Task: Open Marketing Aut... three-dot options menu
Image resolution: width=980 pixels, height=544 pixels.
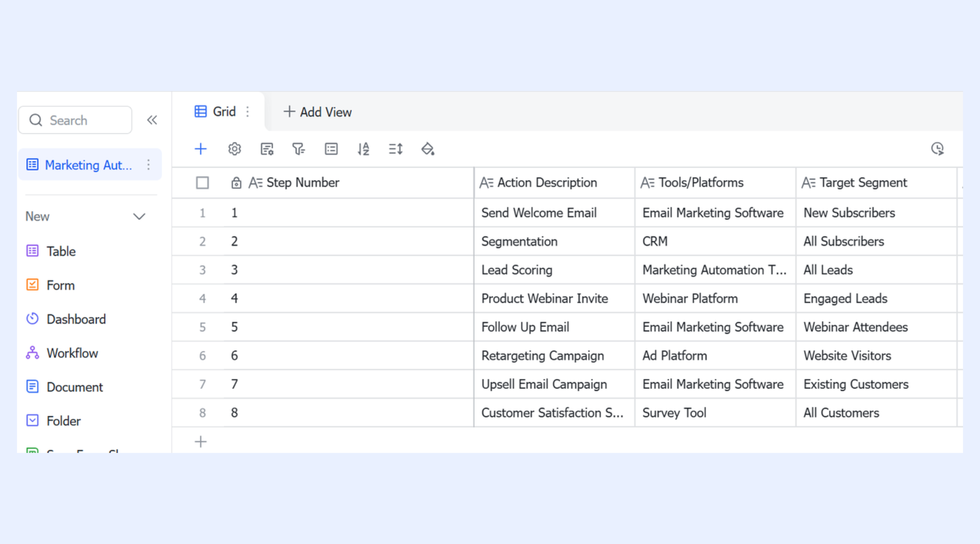Action: [148, 165]
